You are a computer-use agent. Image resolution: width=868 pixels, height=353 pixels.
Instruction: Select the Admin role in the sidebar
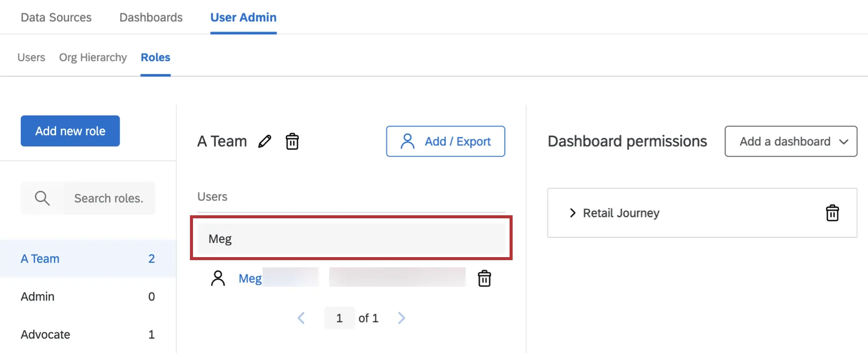[37, 296]
